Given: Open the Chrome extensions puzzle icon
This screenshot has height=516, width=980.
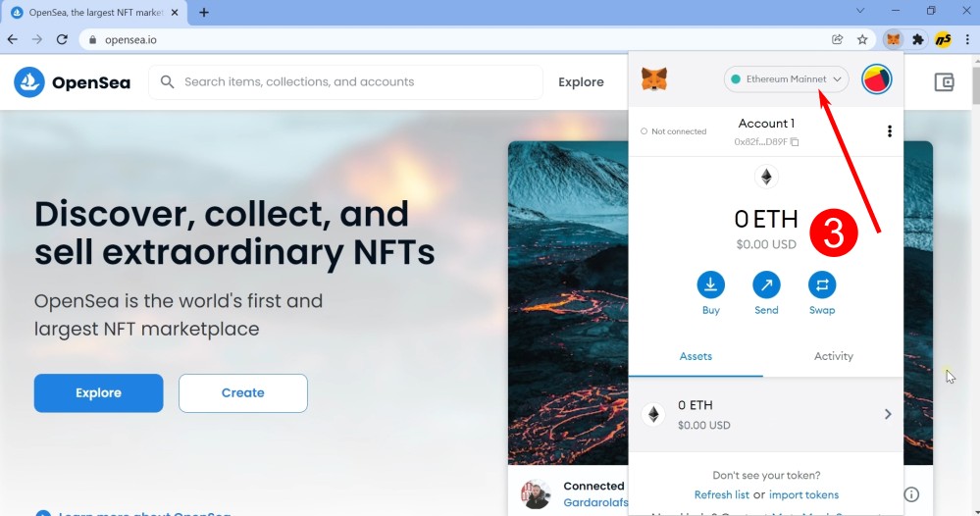Looking at the screenshot, I should pyautogui.click(x=917, y=39).
